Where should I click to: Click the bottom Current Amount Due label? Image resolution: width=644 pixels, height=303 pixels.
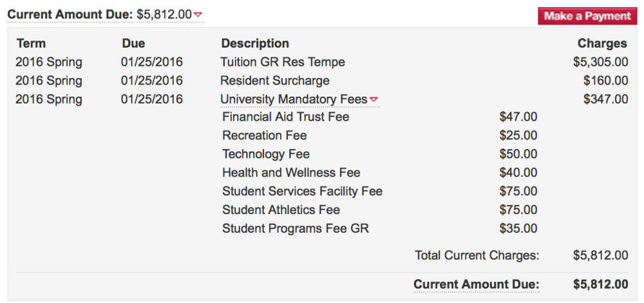[476, 284]
